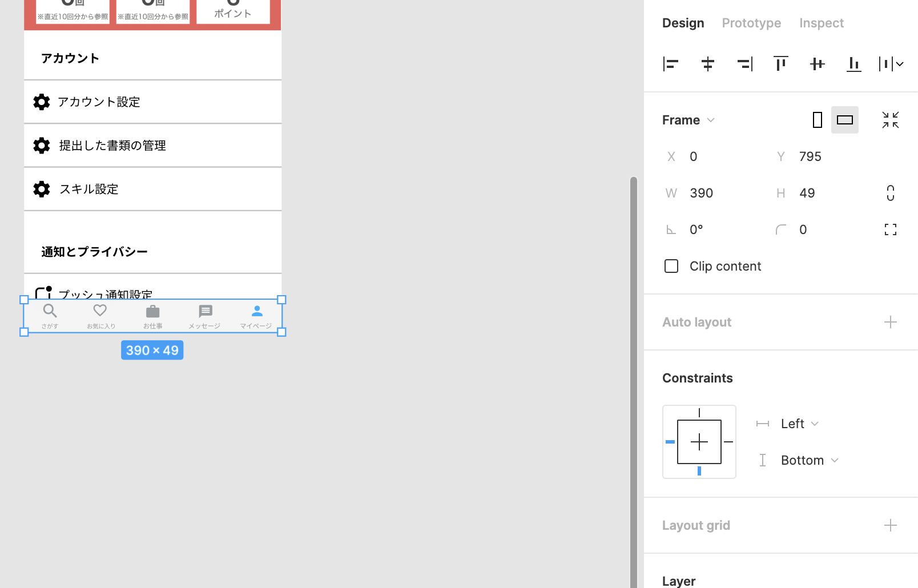Add a Layout grid with the plus button
The image size is (918, 588).
click(x=890, y=525)
